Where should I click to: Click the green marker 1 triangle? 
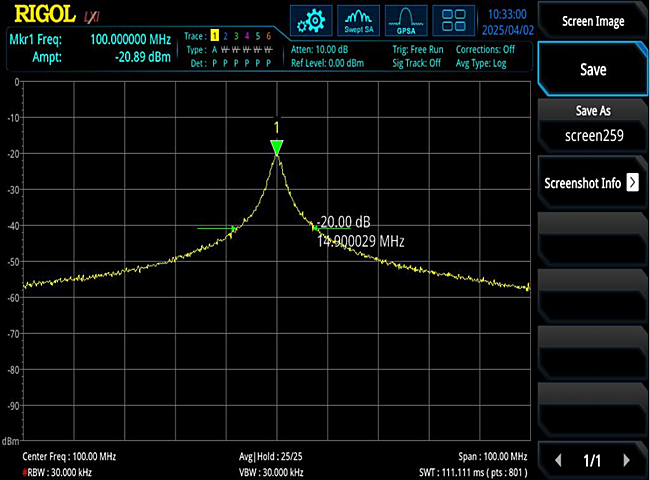(277, 148)
